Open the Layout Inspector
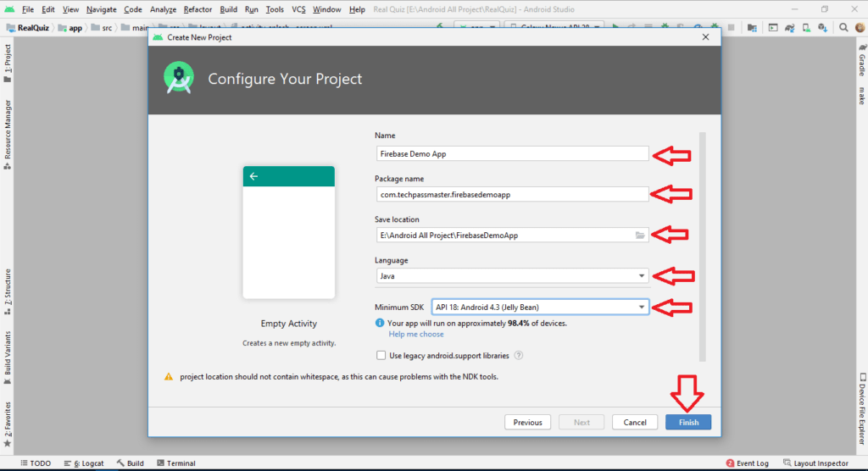Screen dimensions: 868x471 [816, 463]
